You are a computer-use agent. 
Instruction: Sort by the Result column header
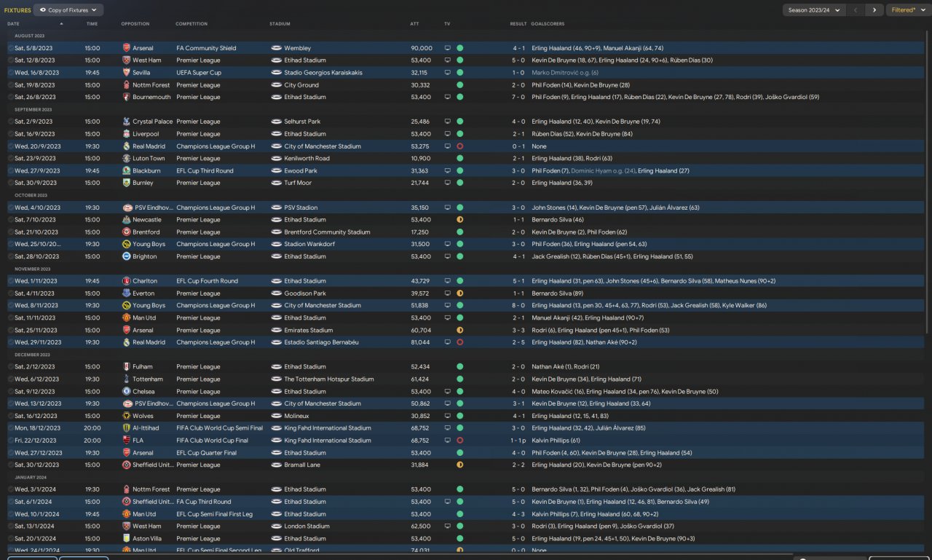(x=518, y=24)
